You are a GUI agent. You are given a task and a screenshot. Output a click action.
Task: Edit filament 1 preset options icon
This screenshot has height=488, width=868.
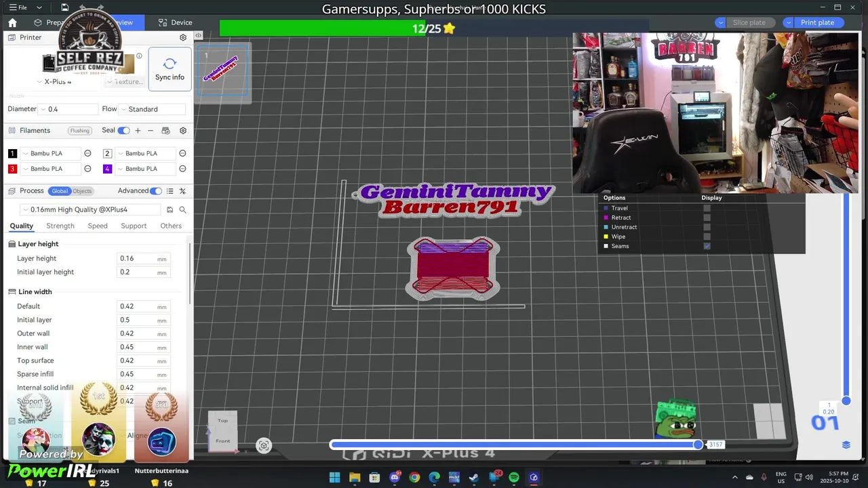pyautogui.click(x=87, y=153)
